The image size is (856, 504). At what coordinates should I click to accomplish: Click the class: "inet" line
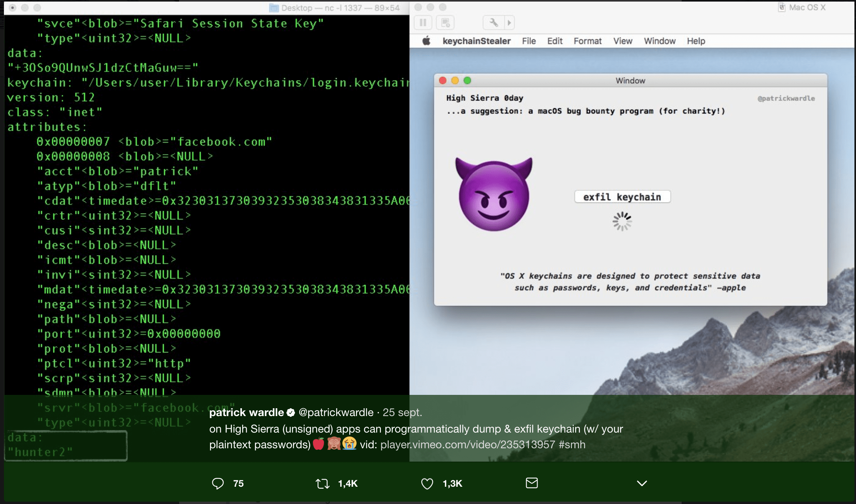[x=55, y=112]
